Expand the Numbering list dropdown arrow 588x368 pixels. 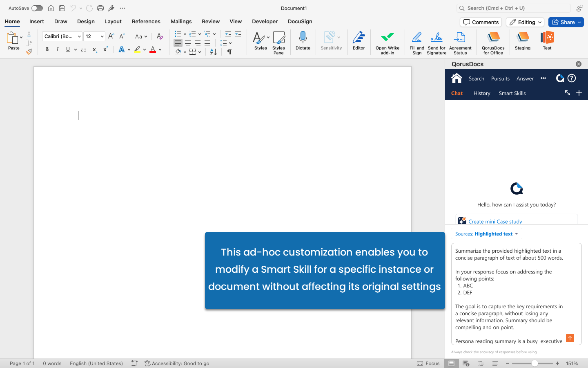coord(200,34)
